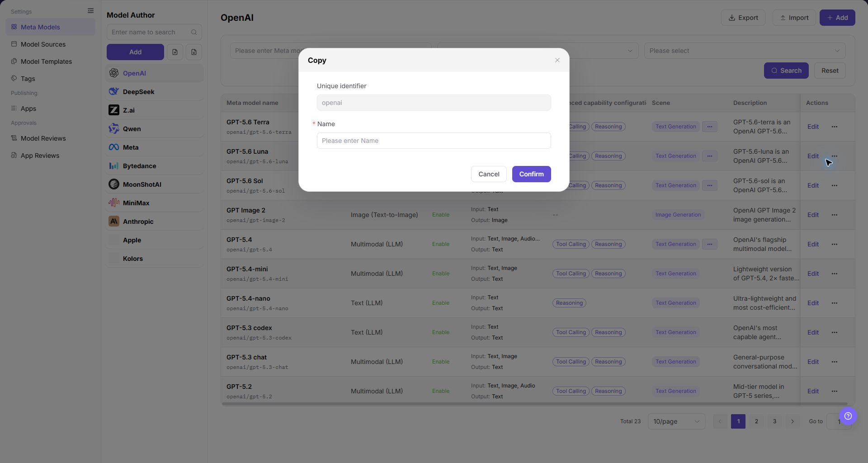Viewport: 868px width, 463px height.
Task: Click the Unique identifier field
Action: click(434, 103)
